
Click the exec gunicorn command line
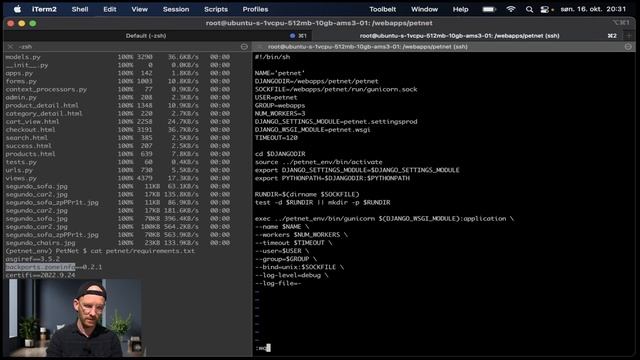click(x=384, y=219)
